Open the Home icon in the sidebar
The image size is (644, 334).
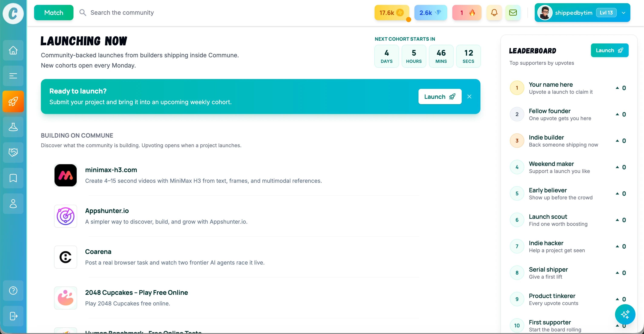point(13,50)
